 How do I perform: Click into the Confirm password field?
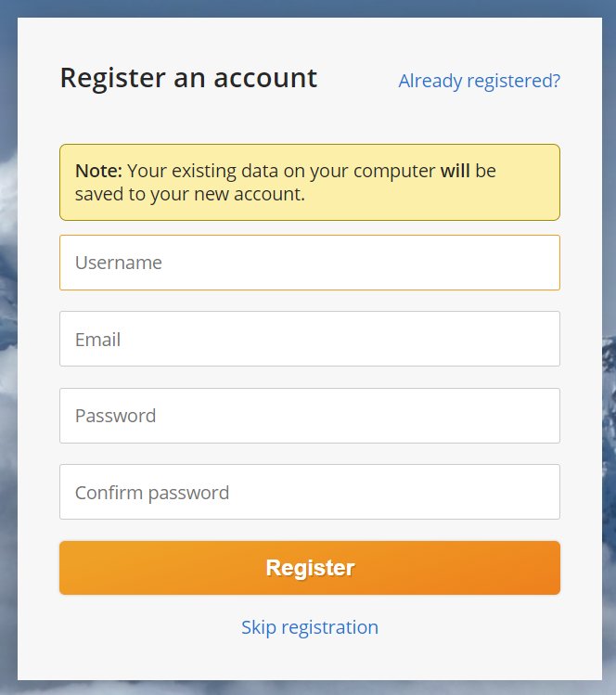click(309, 492)
